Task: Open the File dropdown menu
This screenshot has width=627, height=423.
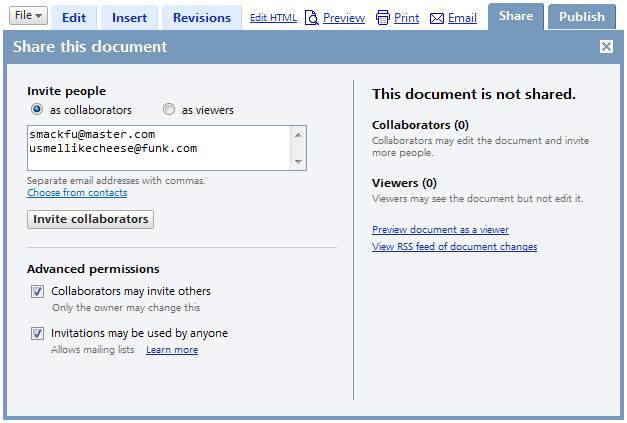Action: [28, 16]
